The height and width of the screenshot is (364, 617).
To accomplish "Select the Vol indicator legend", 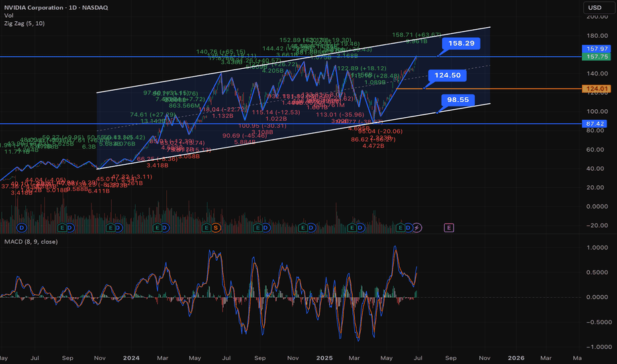I will pyautogui.click(x=9, y=15).
